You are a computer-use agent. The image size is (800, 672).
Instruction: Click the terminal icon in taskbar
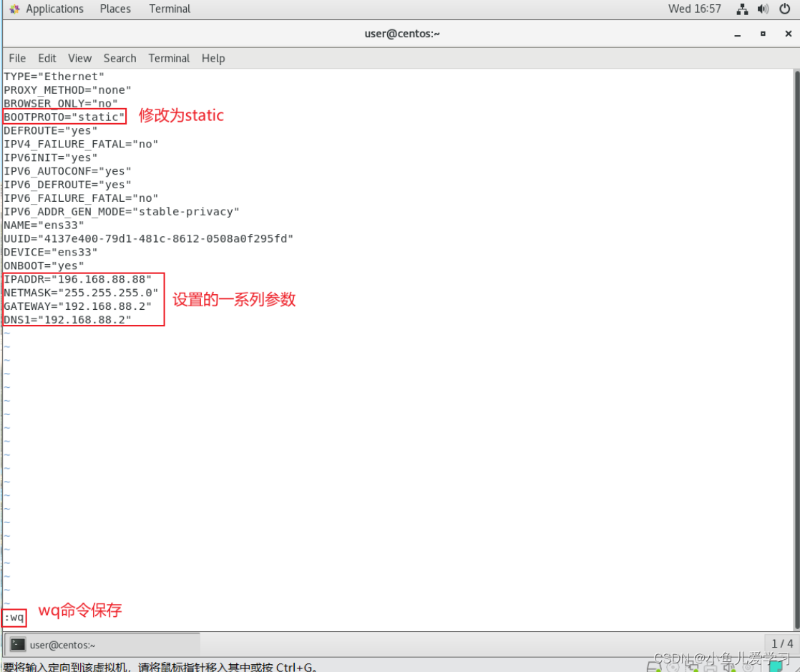pyautogui.click(x=18, y=645)
